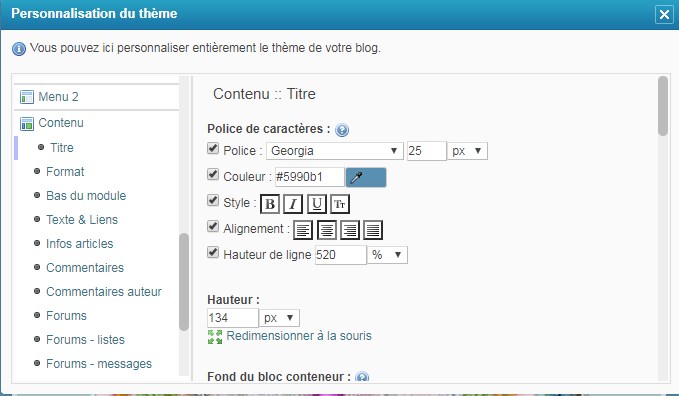
Task: Select justified text alignment
Action: pos(373,230)
